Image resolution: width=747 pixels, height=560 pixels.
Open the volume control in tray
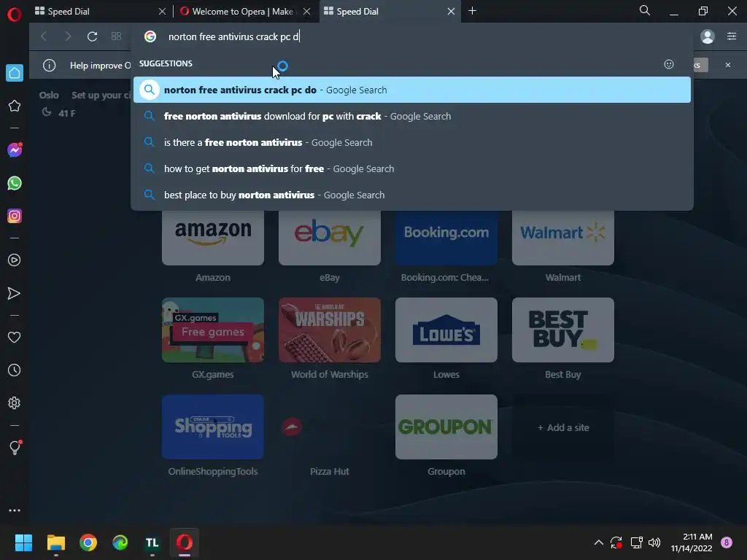pos(654,542)
